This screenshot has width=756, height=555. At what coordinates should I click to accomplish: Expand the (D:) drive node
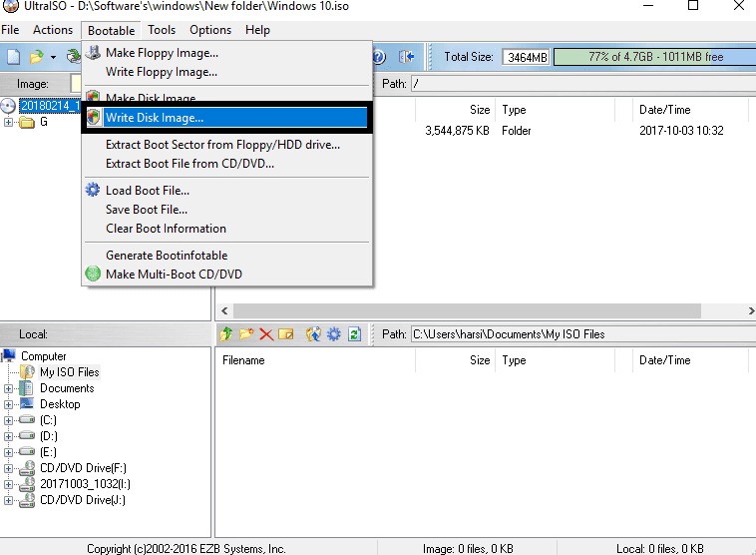(8, 436)
